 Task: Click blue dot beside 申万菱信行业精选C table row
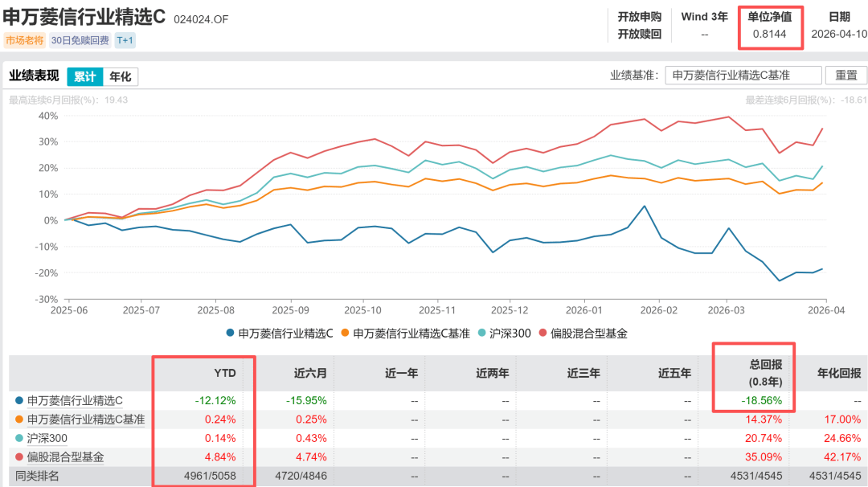pos(19,400)
